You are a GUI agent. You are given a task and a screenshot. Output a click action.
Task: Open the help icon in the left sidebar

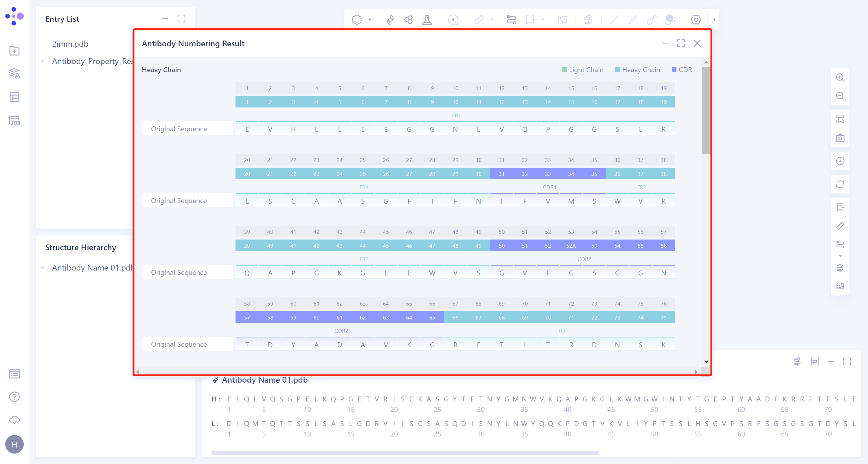14,397
